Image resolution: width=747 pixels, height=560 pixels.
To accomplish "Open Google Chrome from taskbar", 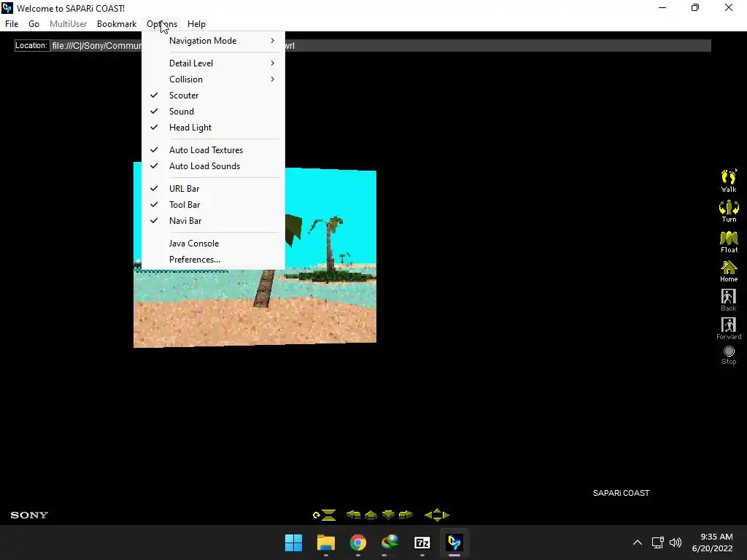I will (357, 542).
